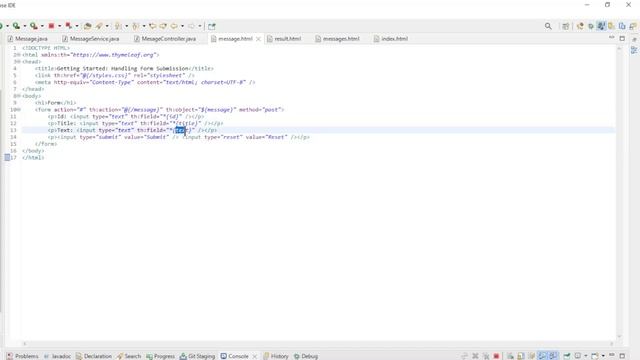Click the </html> closing tag on line 17

(33, 158)
